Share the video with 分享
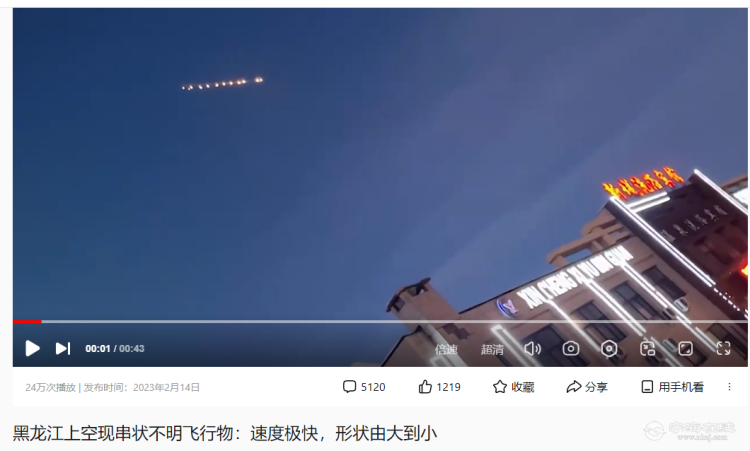The width and height of the screenshot is (750, 451). tap(587, 386)
